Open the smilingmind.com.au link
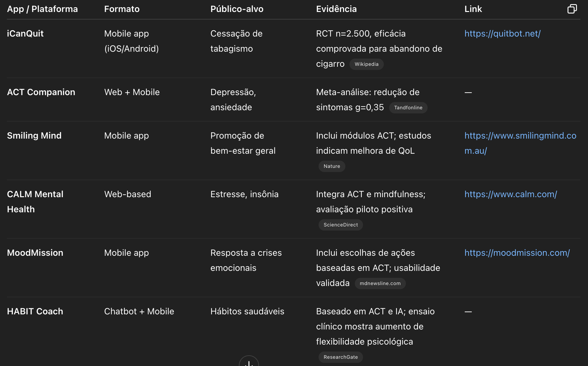 tap(520, 143)
